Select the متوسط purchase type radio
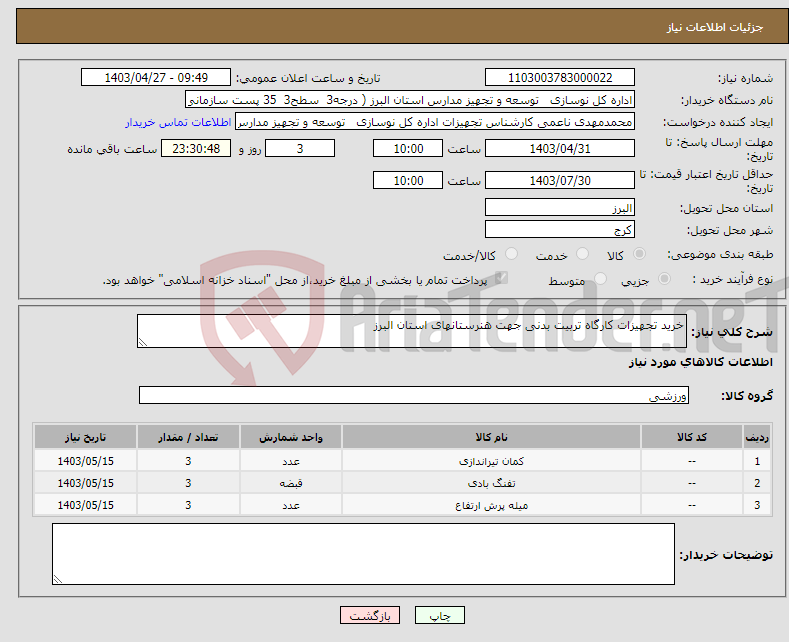The width and height of the screenshot is (789, 642). point(600,278)
